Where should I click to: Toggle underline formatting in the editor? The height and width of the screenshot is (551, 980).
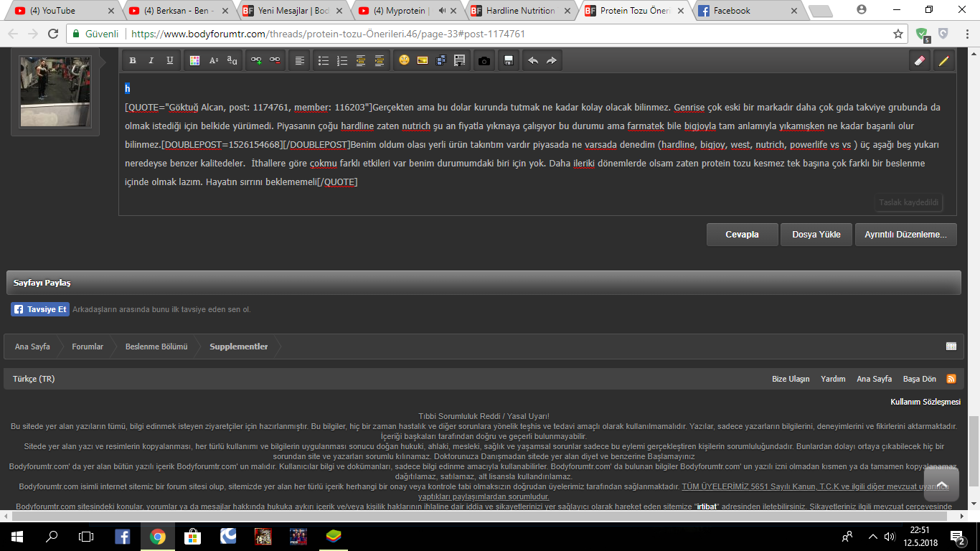(170, 61)
